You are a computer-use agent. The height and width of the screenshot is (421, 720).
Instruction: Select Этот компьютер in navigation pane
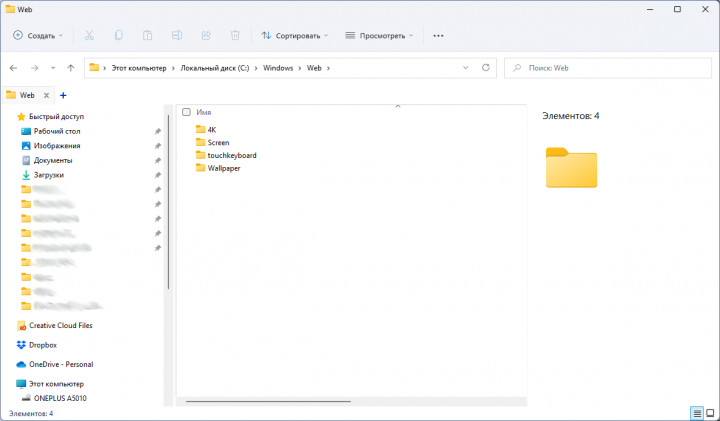coord(50,384)
